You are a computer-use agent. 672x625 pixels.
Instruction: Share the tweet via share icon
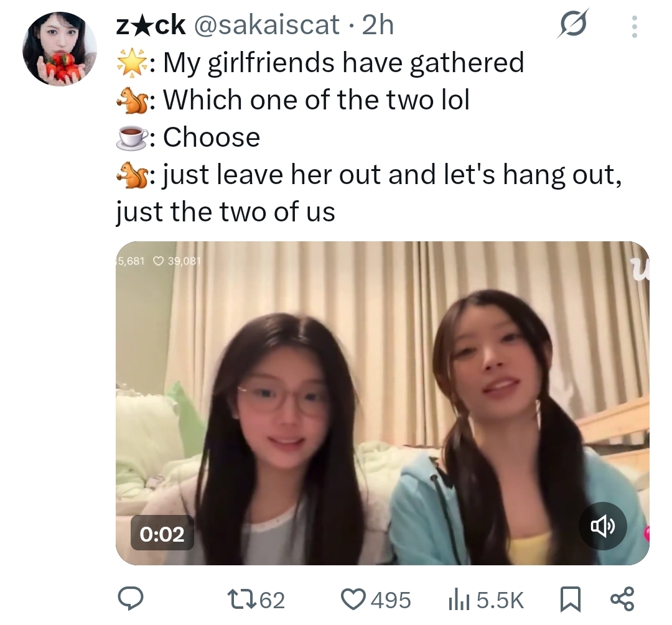[x=622, y=600]
